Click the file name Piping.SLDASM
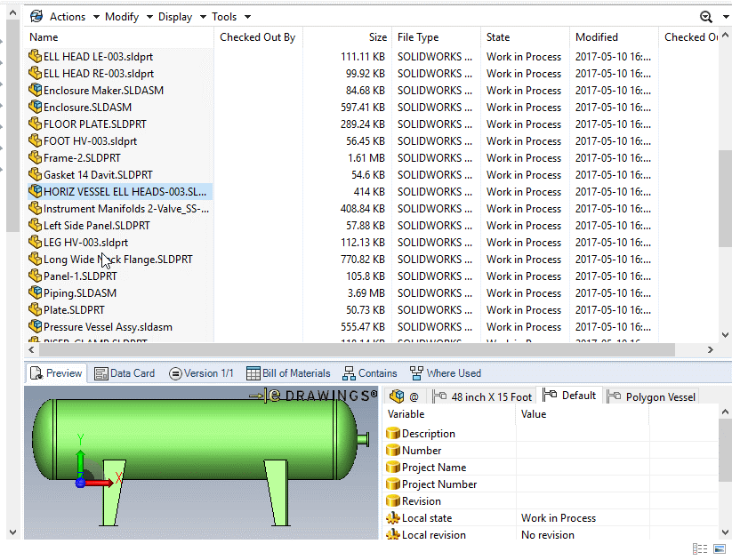Viewport: 732px width, 560px height. point(80,293)
